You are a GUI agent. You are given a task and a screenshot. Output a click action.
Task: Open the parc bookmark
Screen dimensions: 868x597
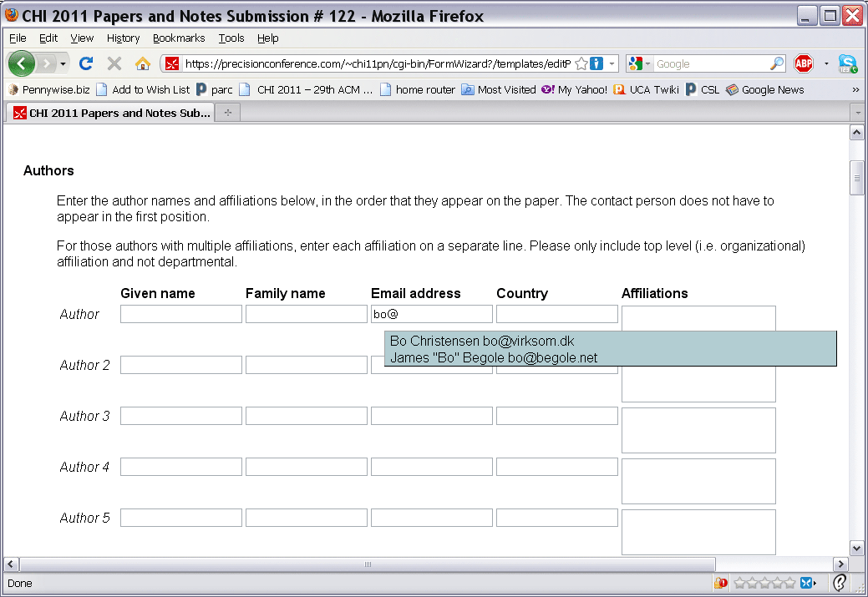[215, 89]
